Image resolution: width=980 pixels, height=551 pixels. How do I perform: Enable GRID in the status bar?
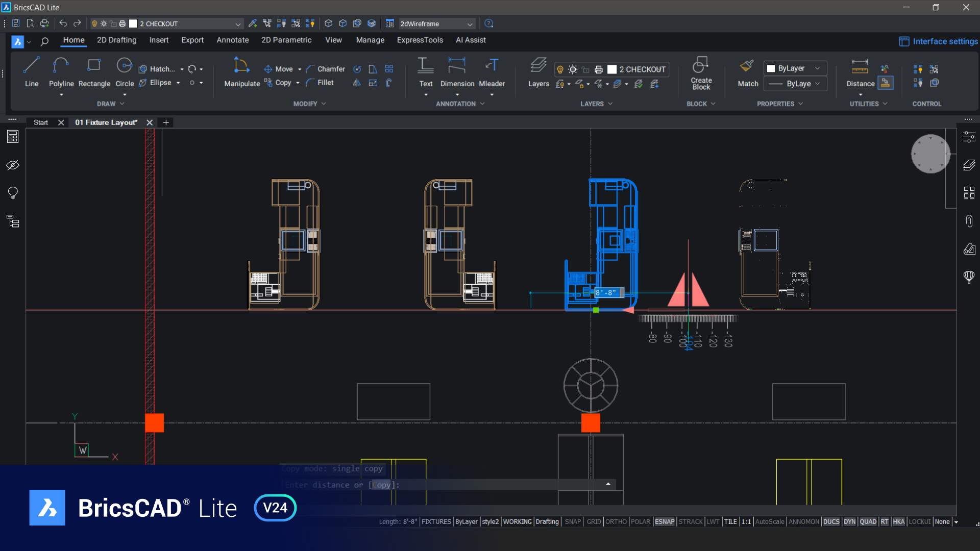593,521
